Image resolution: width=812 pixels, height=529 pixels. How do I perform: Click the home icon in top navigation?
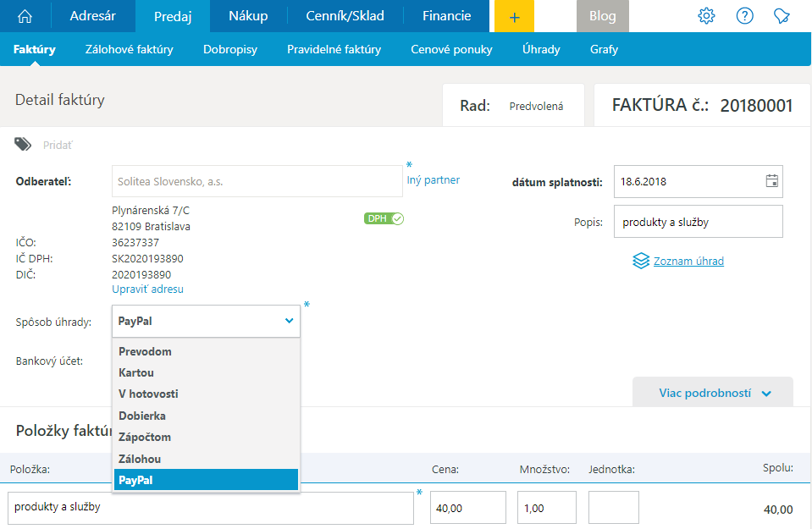pos(25,16)
